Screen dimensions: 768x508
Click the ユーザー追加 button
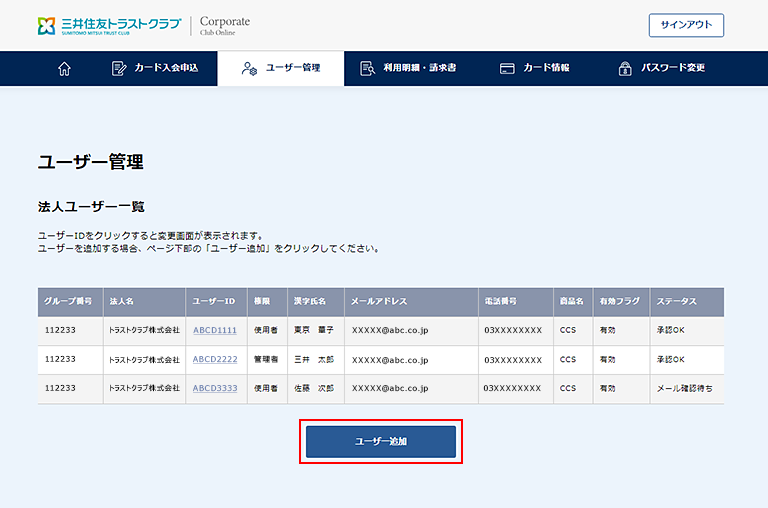pyautogui.click(x=381, y=441)
